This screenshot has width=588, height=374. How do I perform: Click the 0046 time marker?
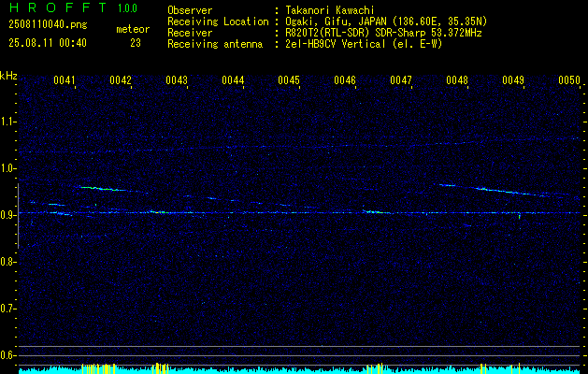point(345,80)
